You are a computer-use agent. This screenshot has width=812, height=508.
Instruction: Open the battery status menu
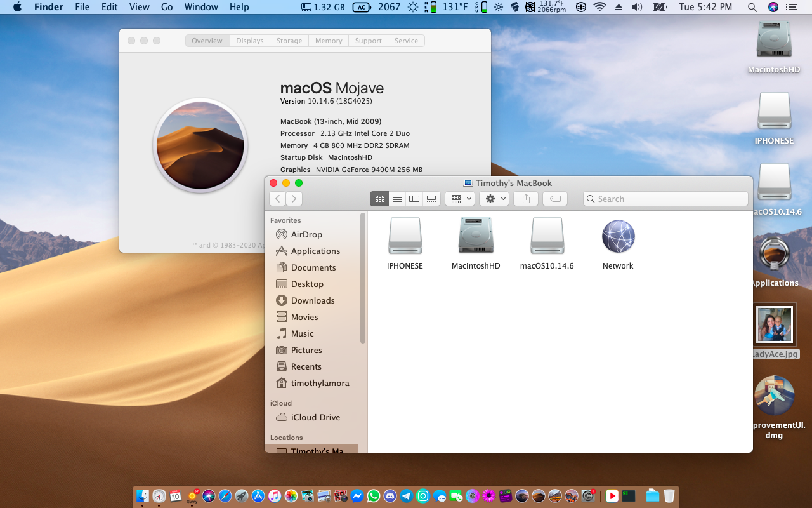click(660, 7)
